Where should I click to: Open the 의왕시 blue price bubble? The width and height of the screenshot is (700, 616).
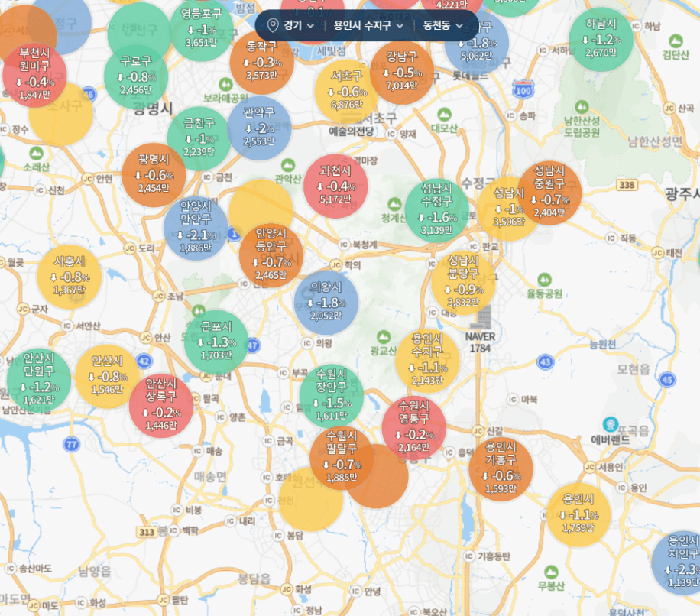tap(326, 301)
